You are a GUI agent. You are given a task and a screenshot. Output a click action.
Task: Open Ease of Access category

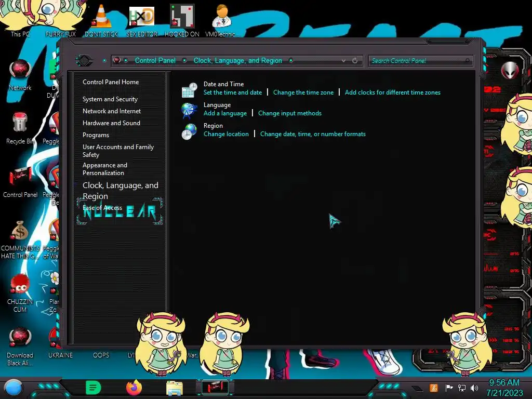(x=102, y=208)
